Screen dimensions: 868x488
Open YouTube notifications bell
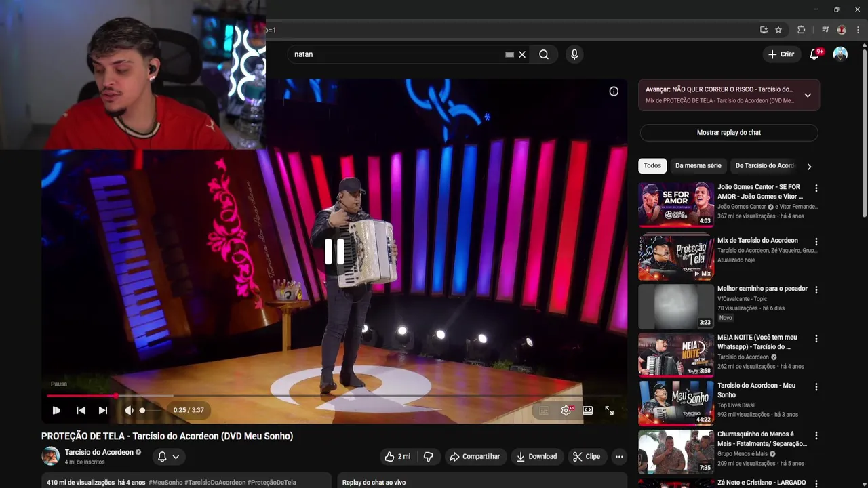pyautogui.click(x=815, y=54)
